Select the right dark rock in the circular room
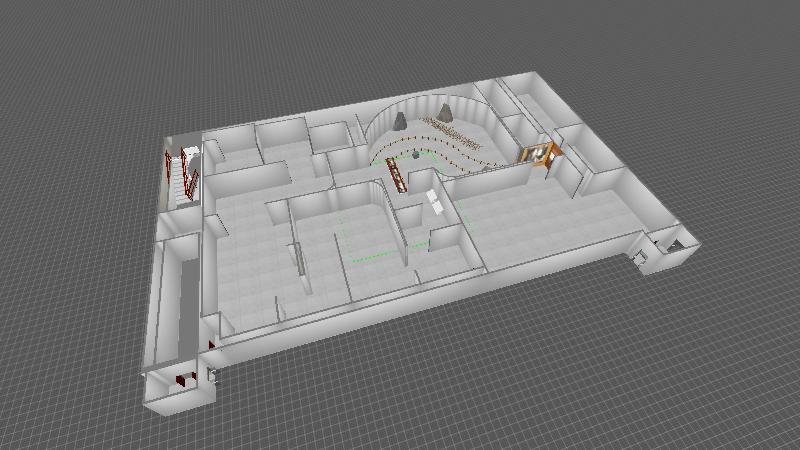 (x=446, y=112)
